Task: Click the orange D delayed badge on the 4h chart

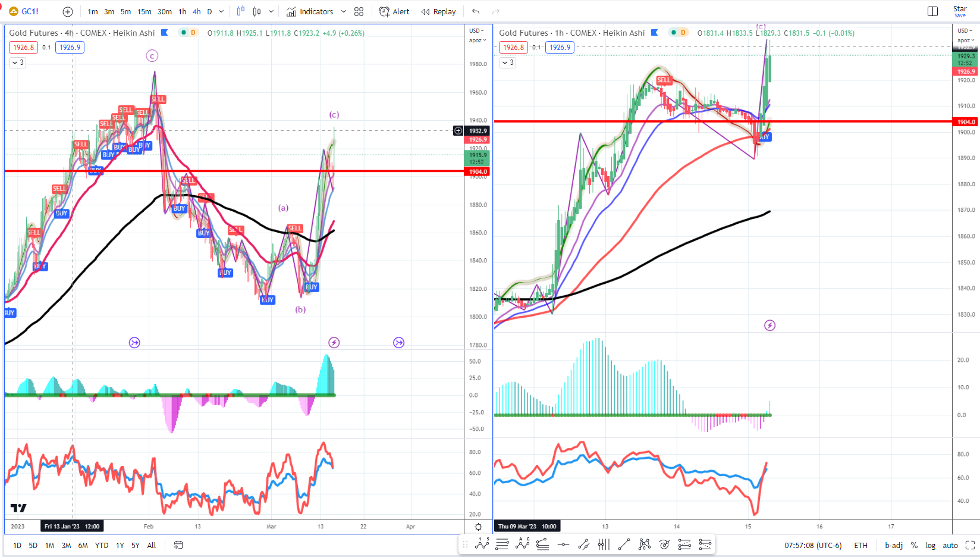Action: click(193, 33)
